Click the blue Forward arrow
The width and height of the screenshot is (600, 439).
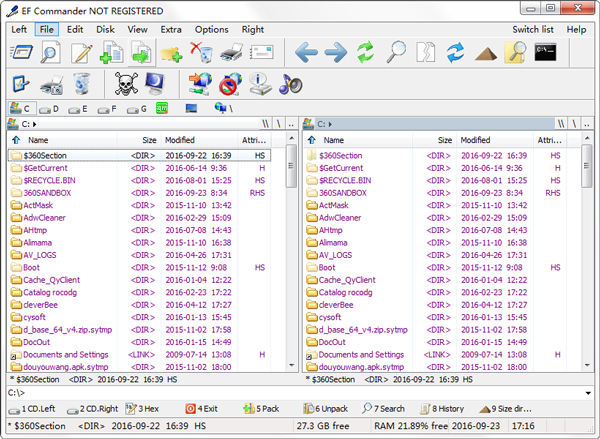click(x=336, y=52)
